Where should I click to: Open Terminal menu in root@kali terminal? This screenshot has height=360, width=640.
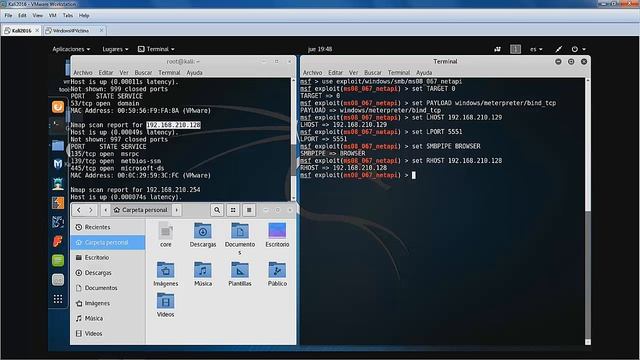tap(169, 73)
